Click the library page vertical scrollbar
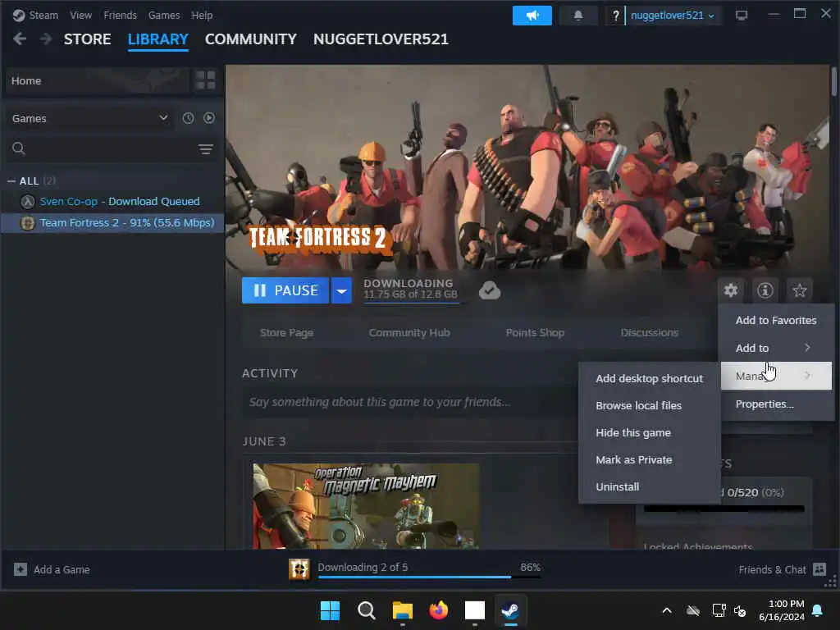This screenshot has height=630, width=840. (833, 81)
